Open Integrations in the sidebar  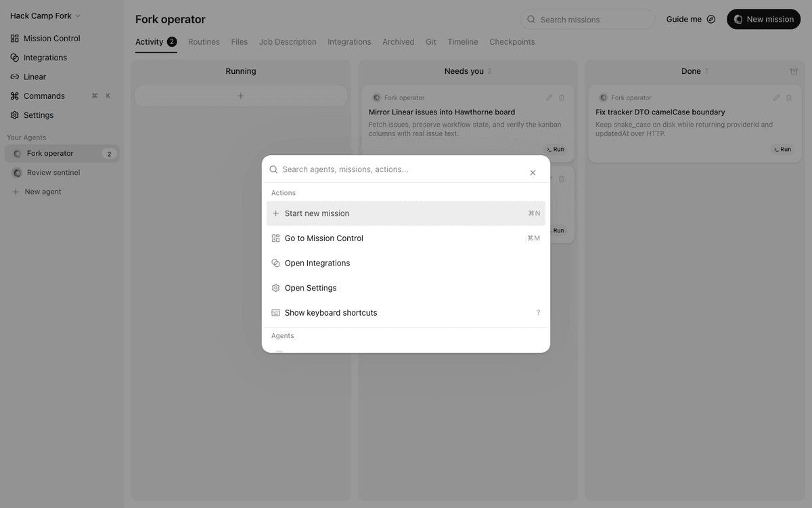coord(62,58)
